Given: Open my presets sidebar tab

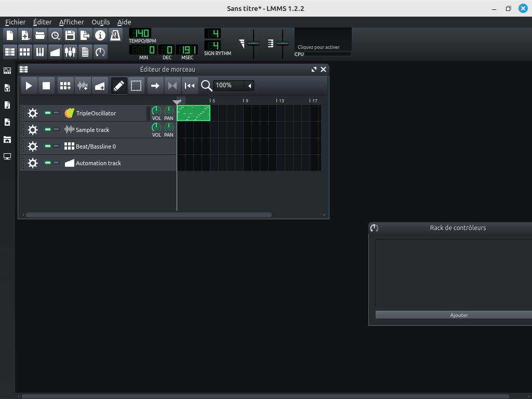Looking at the screenshot, I should coord(7,122).
